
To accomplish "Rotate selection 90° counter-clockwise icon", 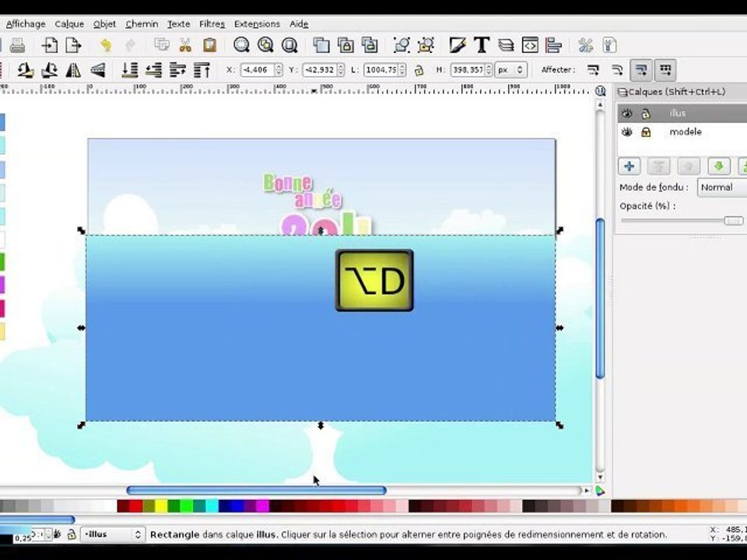I will tap(26, 71).
